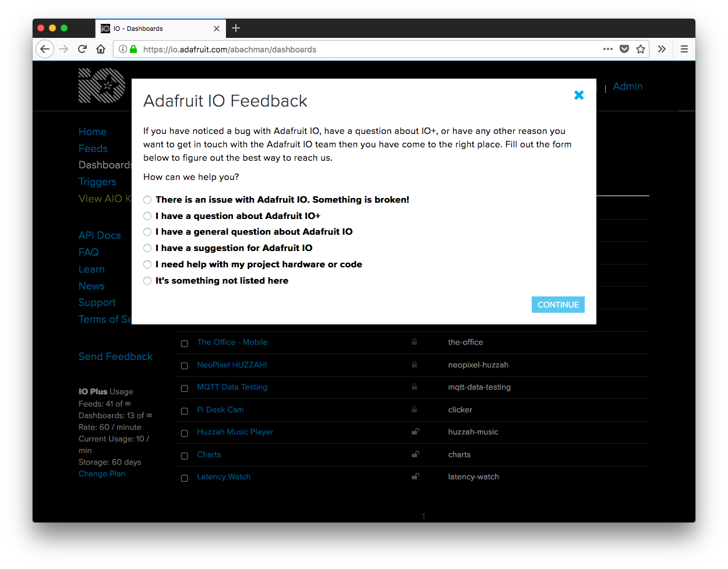
Task: Open the page actions overflow dropdown
Action: [x=607, y=49]
